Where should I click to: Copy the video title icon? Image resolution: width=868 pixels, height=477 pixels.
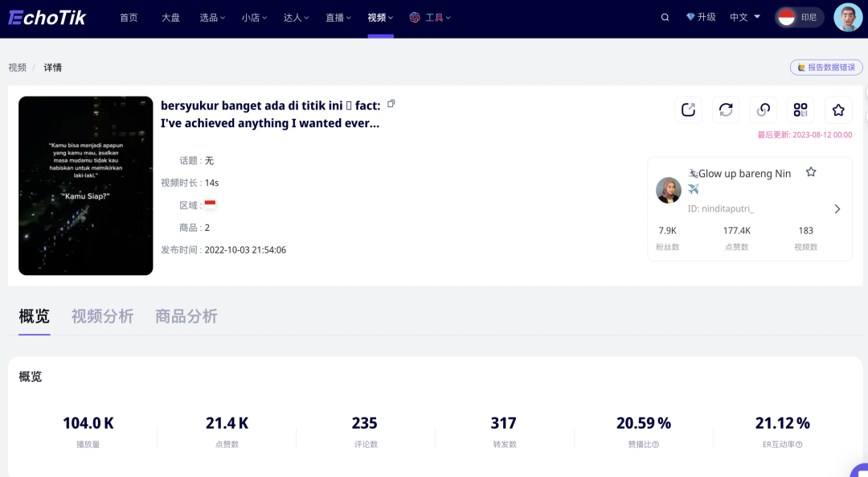click(391, 105)
